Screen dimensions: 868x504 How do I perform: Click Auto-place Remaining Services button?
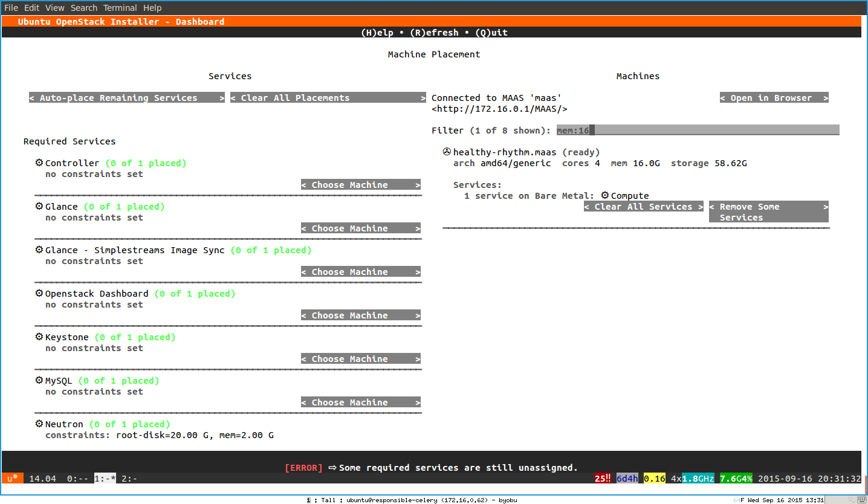point(127,98)
